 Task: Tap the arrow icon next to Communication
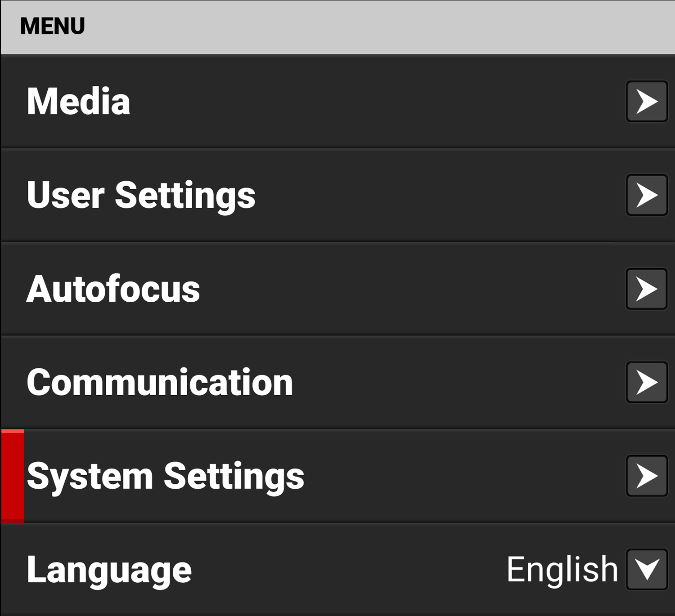647,382
